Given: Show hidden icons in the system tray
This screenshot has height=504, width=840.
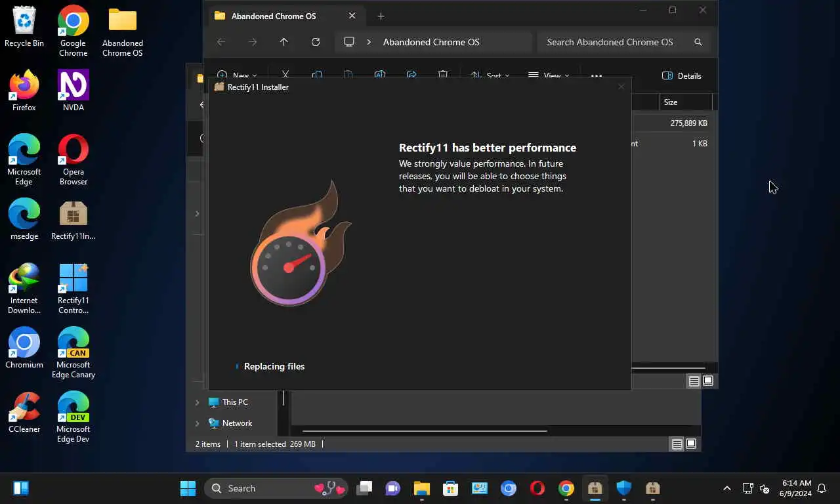Looking at the screenshot, I should [x=726, y=488].
